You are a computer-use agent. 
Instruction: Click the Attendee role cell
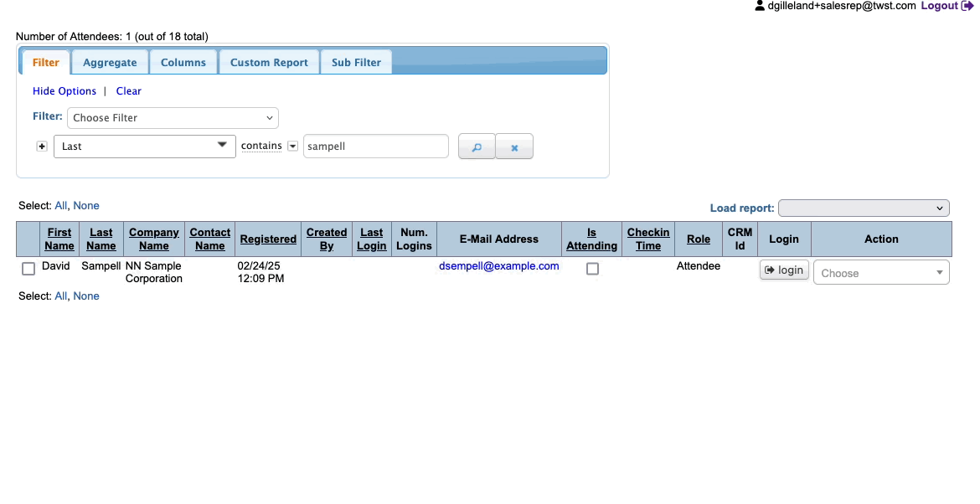pyautogui.click(x=698, y=266)
